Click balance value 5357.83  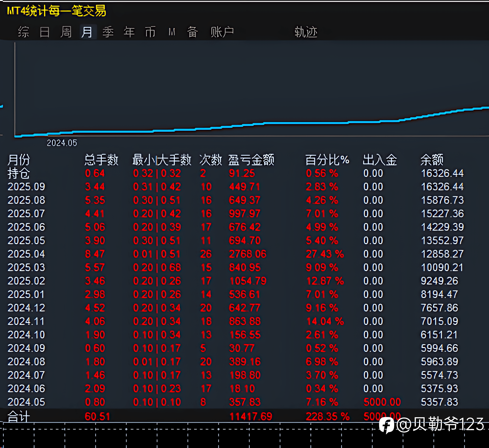point(439,402)
